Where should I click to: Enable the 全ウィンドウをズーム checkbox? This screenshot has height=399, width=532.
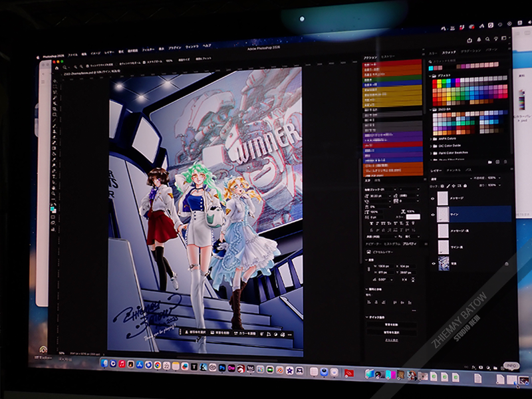pyautogui.click(x=116, y=64)
